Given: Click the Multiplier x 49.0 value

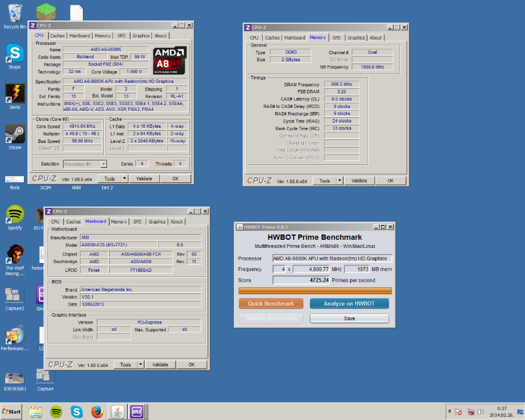Looking at the screenshot, I should pyautogui.click(x=82, y=134).
